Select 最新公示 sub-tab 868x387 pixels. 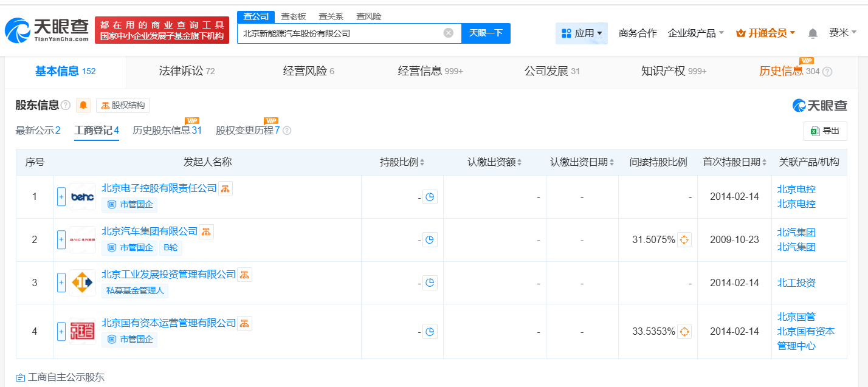pyautogui.click(x=38, y=130)
